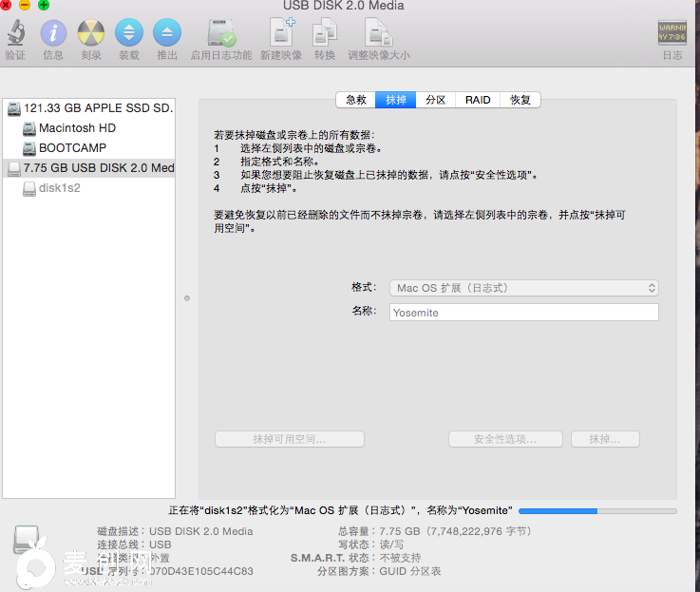Click the total capacity 7.75 GB text
This screenshot has height=592, width=700.
[455, 531]
